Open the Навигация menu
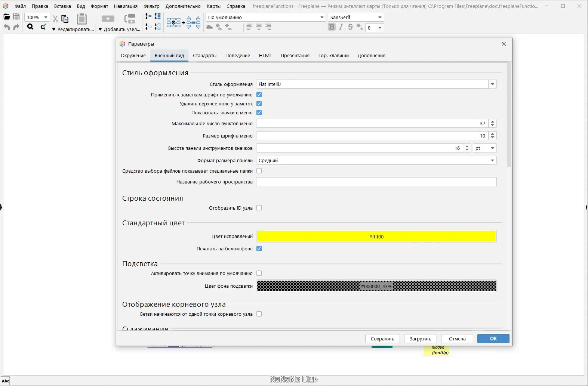Screen dimensions: 588x386 [126, 6]
